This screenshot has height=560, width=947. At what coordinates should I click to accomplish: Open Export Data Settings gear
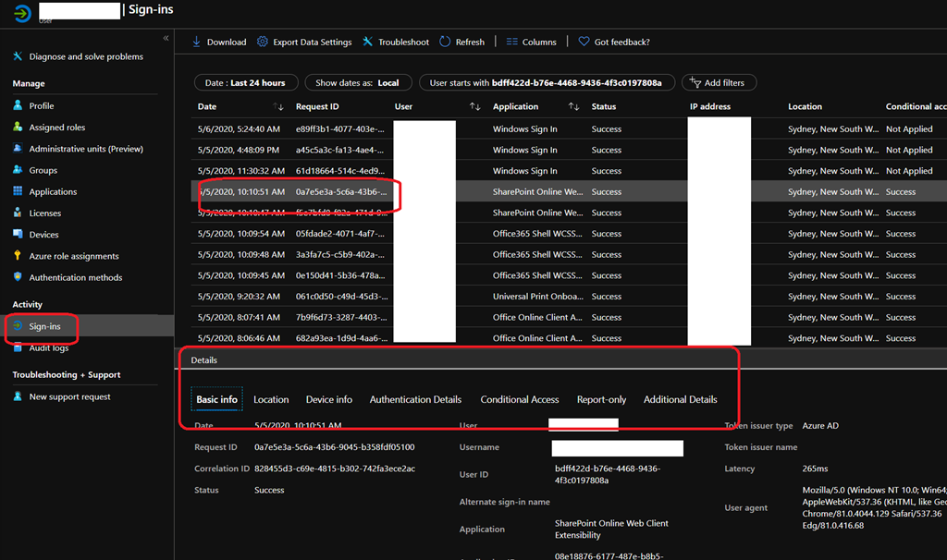(263, 42)
